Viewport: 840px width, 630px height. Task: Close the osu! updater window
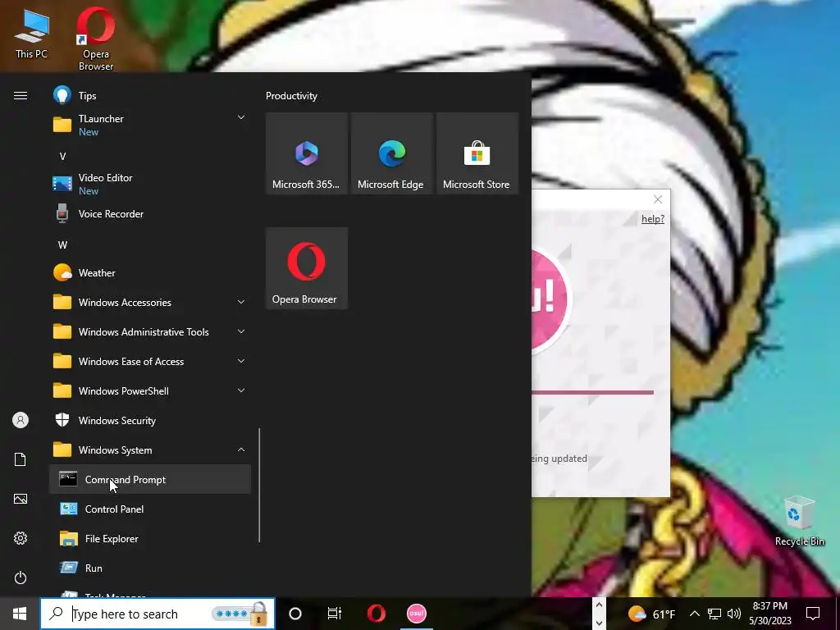point(658,199)
